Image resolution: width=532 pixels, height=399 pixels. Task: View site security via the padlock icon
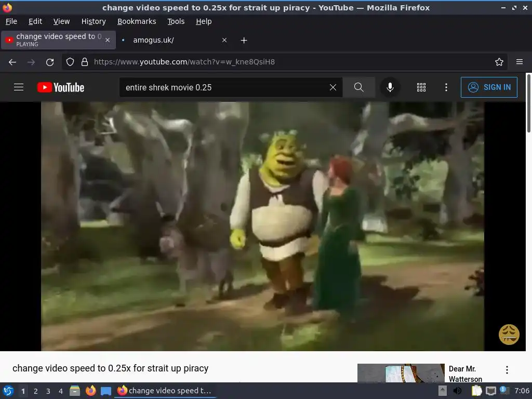pyautogui.click(x=85, y=62)
